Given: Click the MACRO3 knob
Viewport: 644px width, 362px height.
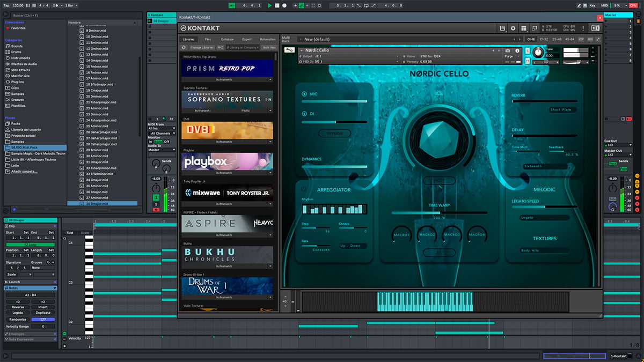Looking at the screenshot, I should [x=452, y=234].
